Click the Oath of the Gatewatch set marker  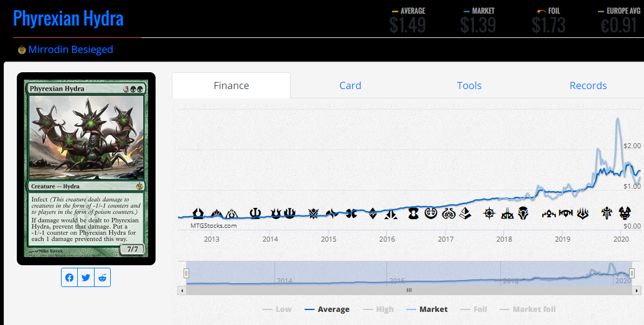click(391, 214)
